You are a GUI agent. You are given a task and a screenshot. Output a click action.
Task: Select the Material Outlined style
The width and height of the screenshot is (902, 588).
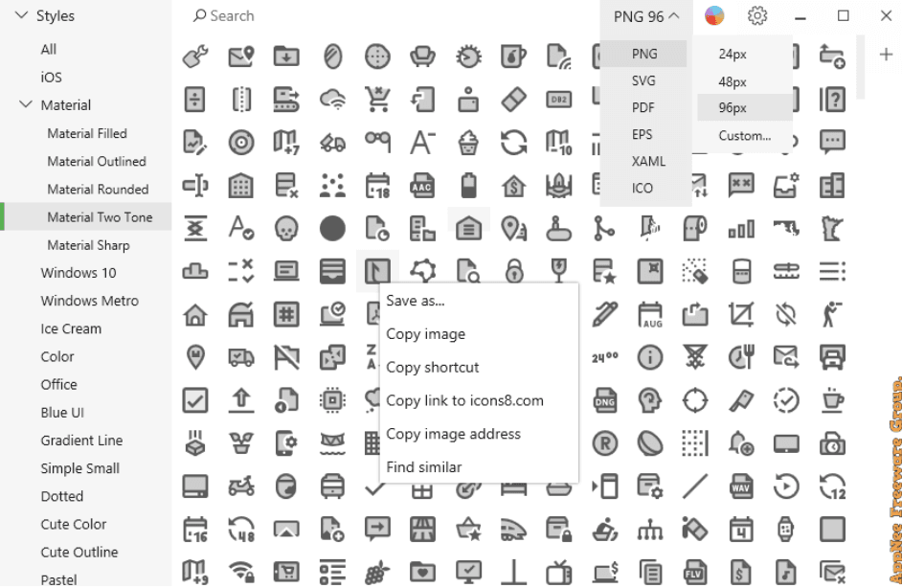(x=97, y=162)
